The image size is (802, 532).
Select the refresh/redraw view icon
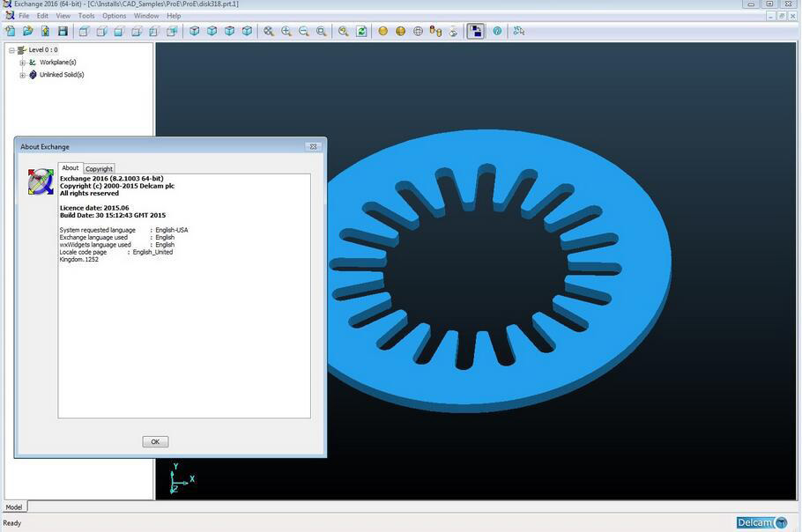[x=360, y=31]
